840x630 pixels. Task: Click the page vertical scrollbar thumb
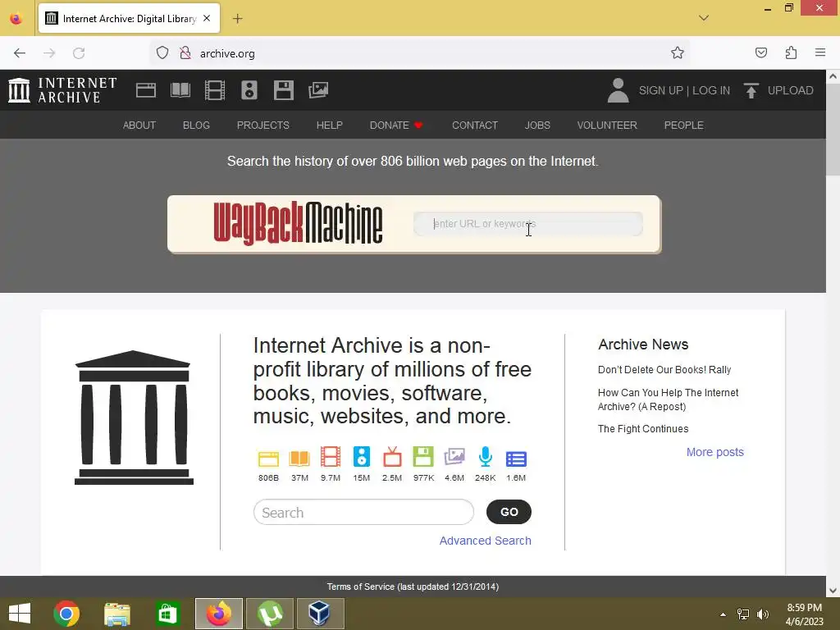pyautogui.click(x=833, y=130)
